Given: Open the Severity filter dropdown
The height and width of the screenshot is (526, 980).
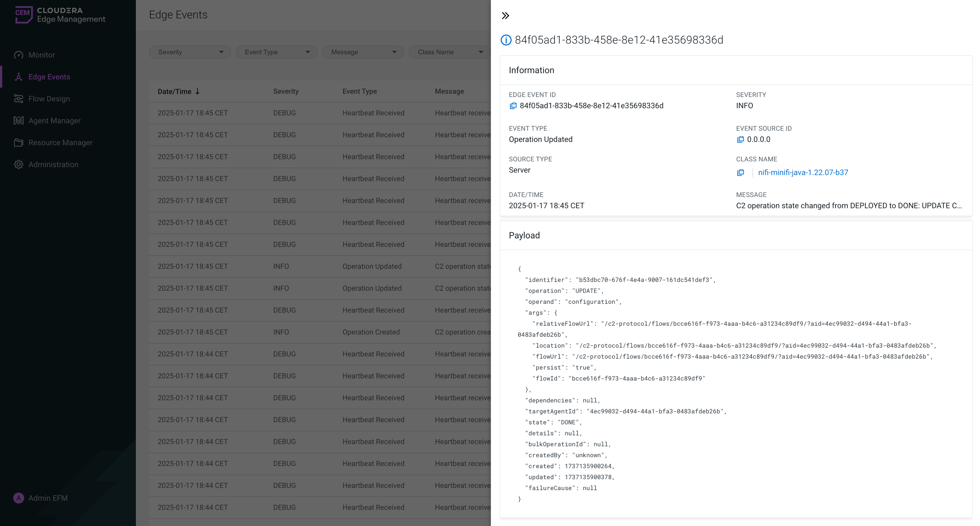Looking at the screenshot, I should 190,52.
